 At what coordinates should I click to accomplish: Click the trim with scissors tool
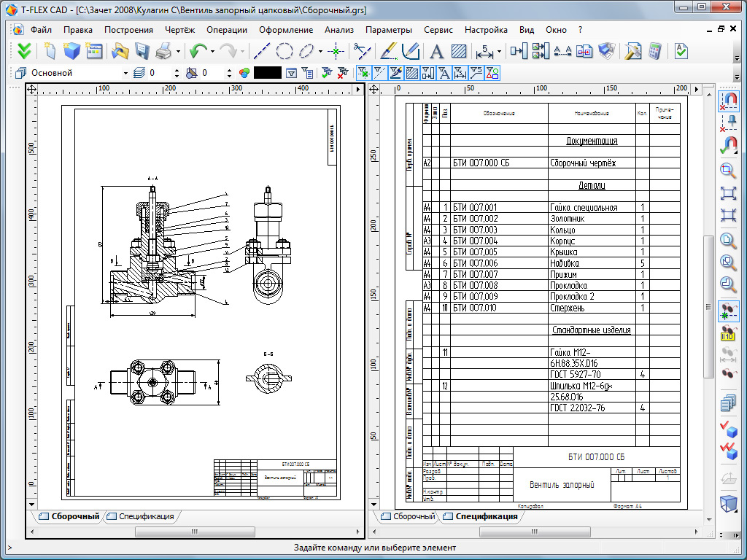(362, 51)
